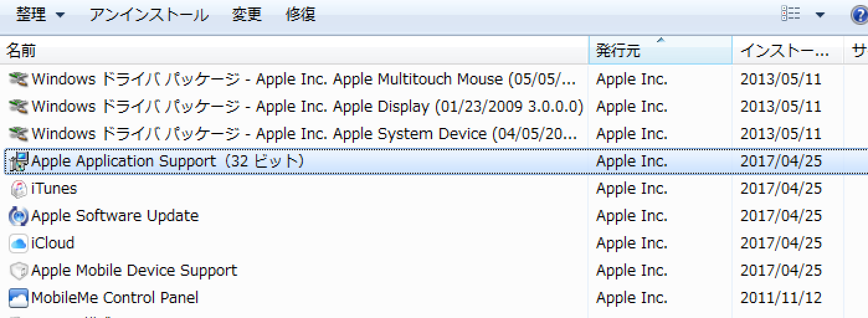Click the Apple Display driver package icon
The height and width of the screenshot is (318, 868).
[x=19, y=107]
